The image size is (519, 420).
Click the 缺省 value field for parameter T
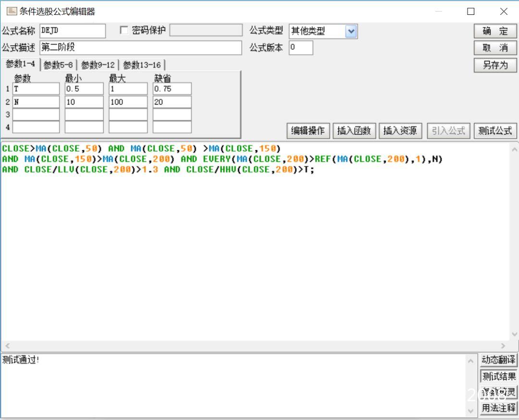(172, 89)
